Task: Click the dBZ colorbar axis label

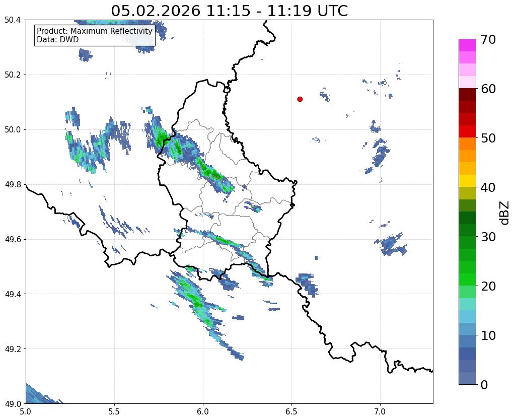Action: (x=505, y=213)
